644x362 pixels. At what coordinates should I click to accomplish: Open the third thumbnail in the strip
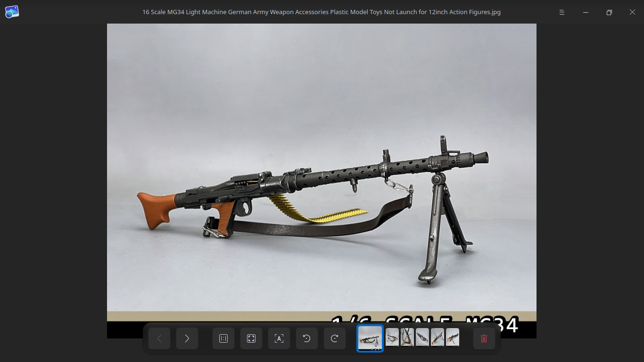tap(407, 337)
